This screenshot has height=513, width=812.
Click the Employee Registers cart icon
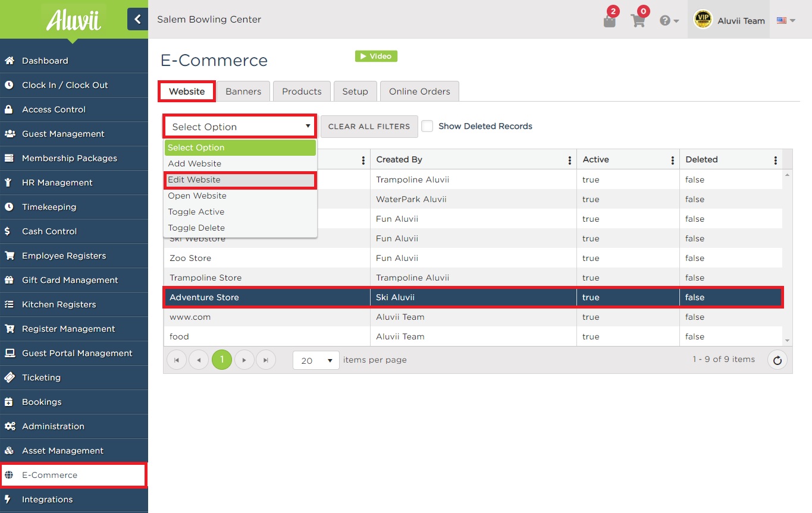pyautogui.click(x=9, y=256)
